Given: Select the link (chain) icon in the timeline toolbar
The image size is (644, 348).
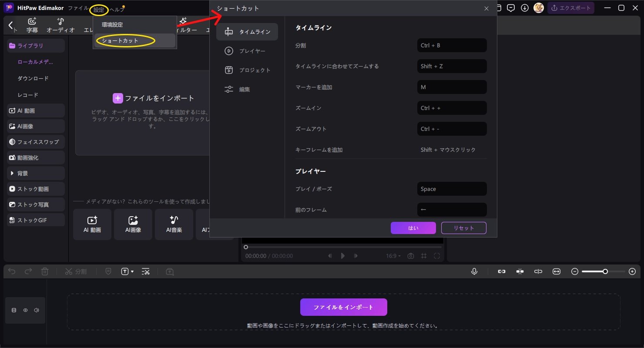Looking at the screenshot, I should pos(501,271).
